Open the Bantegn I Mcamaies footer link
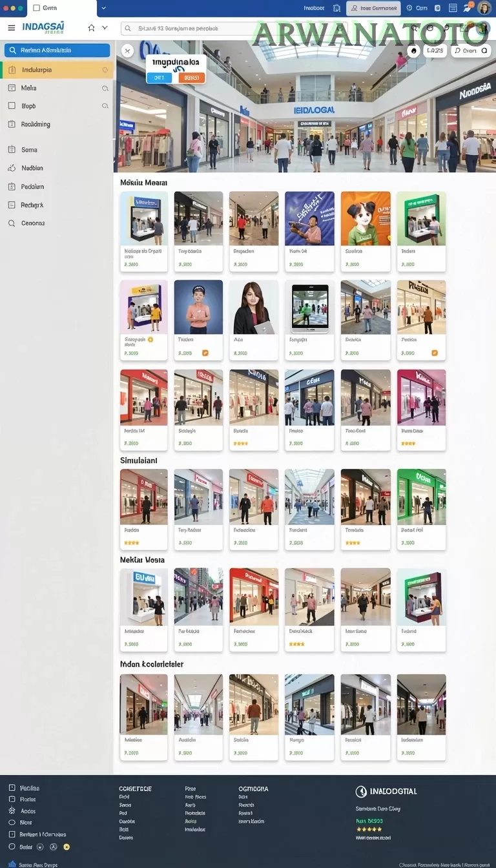 coord(43,834)
